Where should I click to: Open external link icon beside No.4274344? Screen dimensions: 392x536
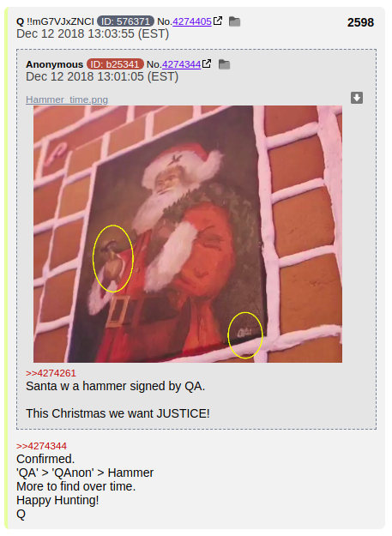click(x=207, y=63)
